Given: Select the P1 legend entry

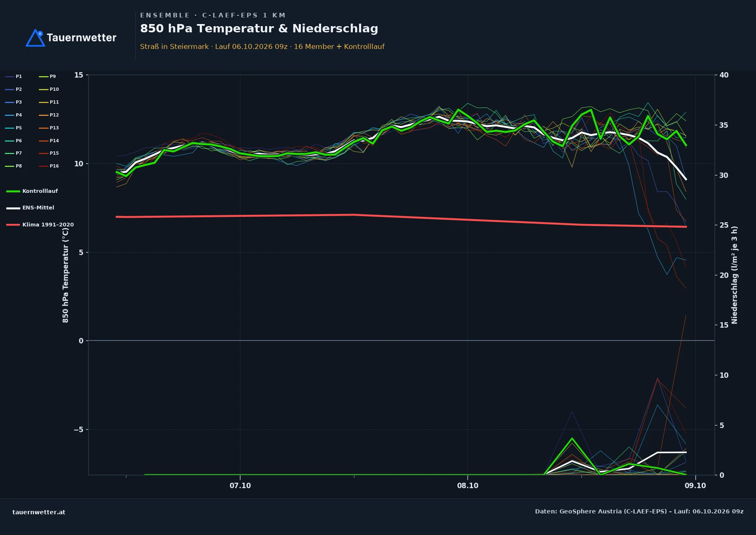Looking at the screenshot, I should pos(13,77).
